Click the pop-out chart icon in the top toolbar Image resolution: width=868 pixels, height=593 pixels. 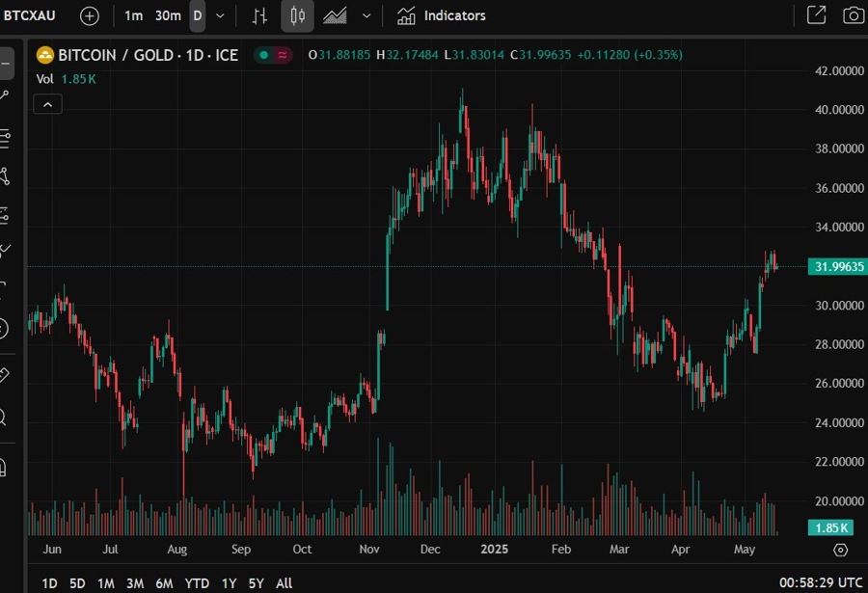click(x=817, y=15)
